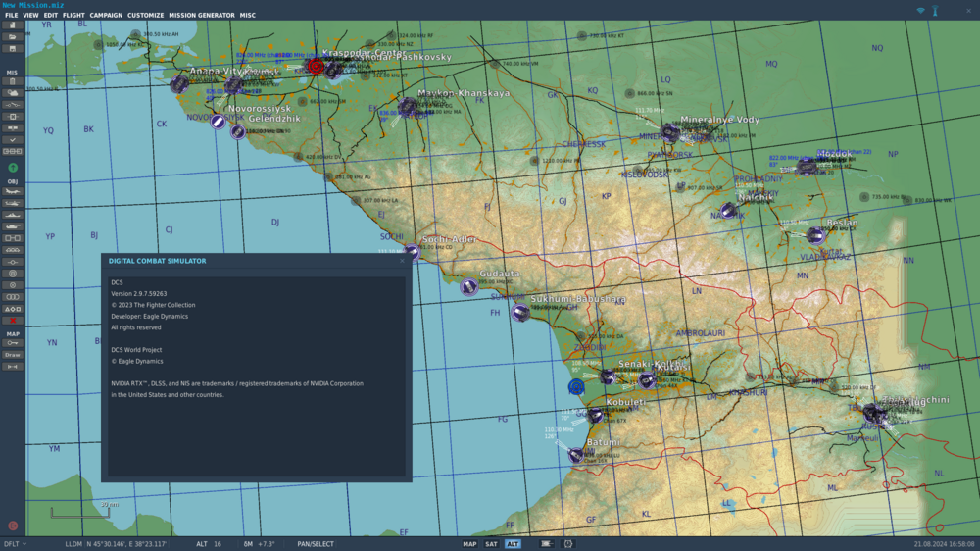Click the Mineralnye Vody airfield marker
The width and height of the screenshot is (980, 551).
pos(670,132)
